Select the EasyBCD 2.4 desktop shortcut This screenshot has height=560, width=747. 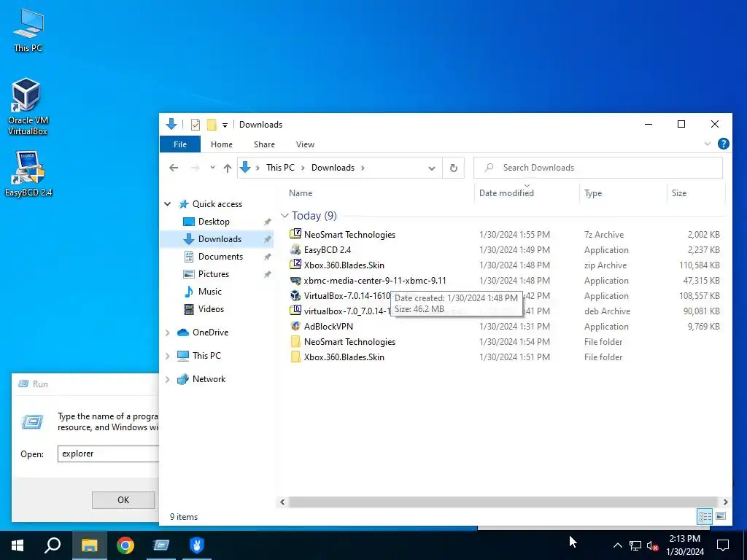(28, 174)
